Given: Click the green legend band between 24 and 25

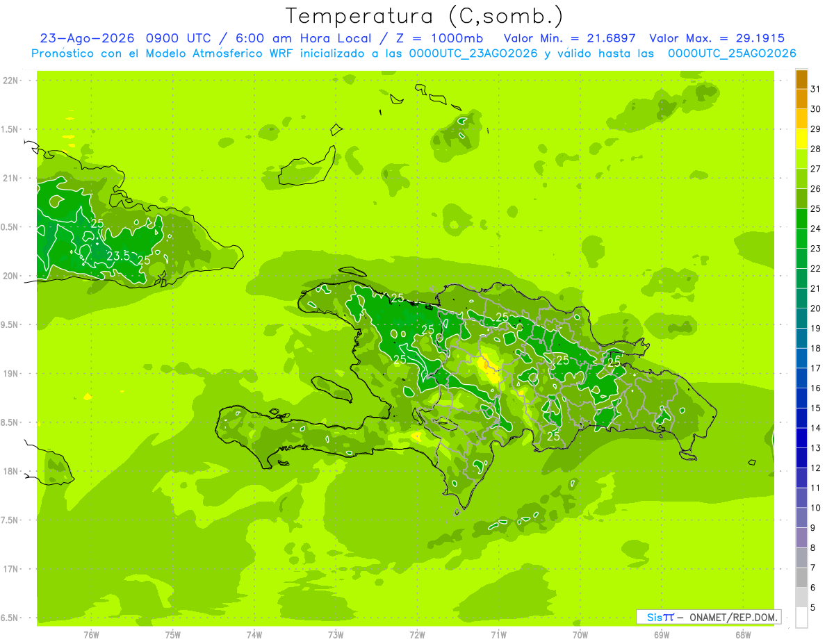Looking at the screenshot, I should 802,219.
